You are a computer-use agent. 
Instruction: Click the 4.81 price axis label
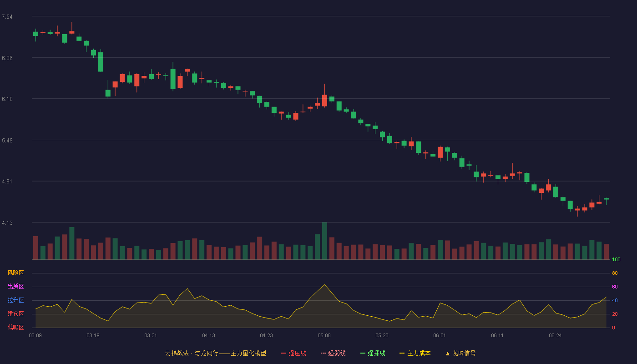click(7, 182)
